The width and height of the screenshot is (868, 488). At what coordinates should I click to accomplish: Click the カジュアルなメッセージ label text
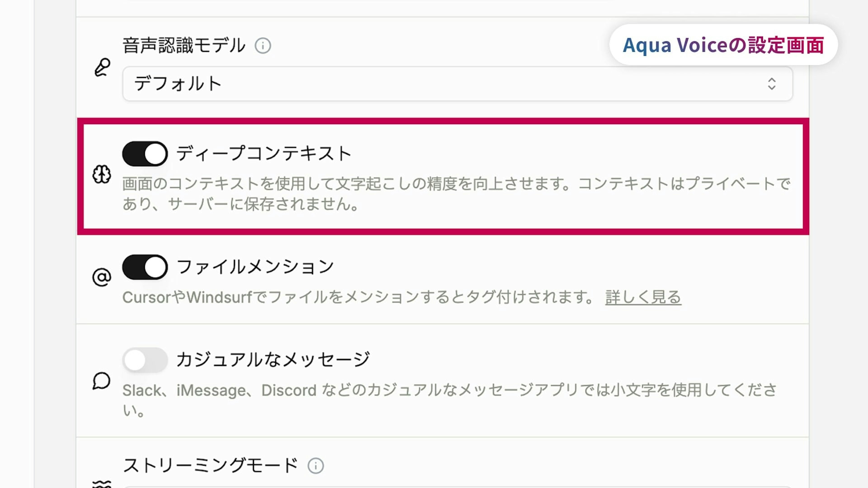click(273, 359)
